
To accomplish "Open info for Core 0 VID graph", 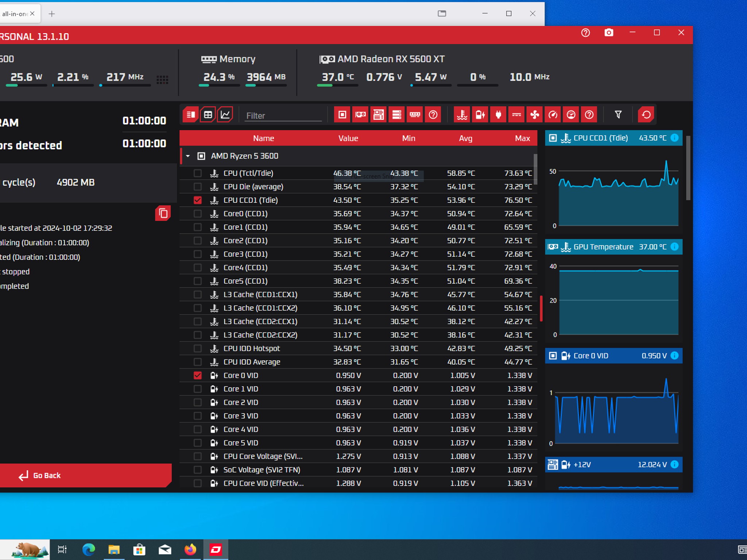I will pyautogui.click(x=674, y=355).
